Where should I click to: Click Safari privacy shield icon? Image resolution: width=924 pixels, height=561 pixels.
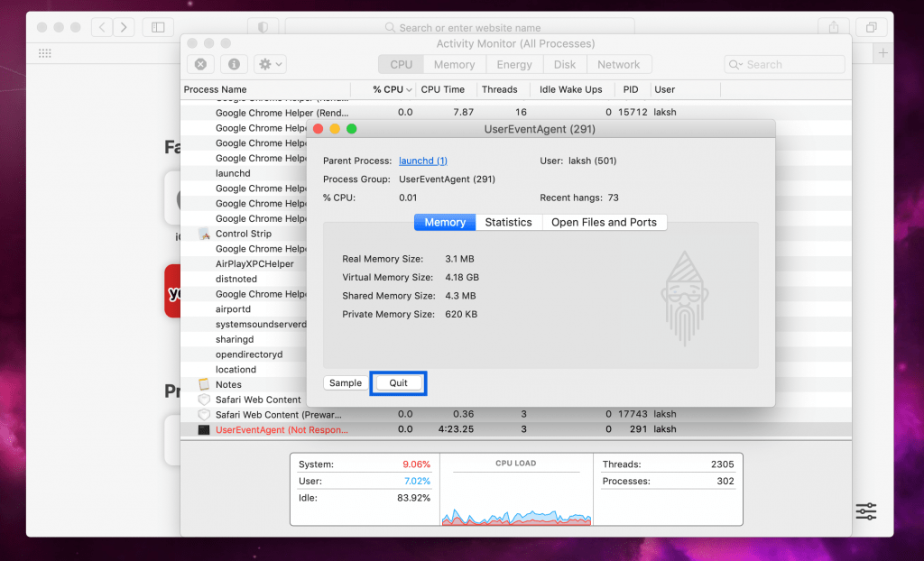coord(263,27)
